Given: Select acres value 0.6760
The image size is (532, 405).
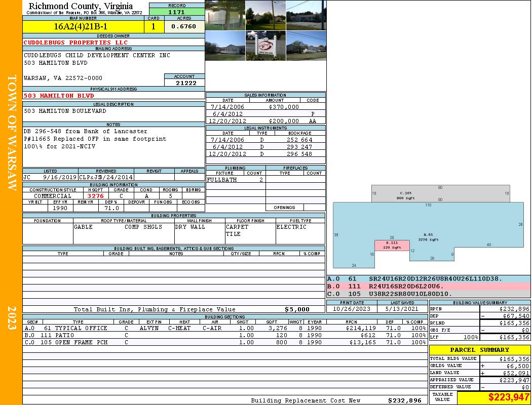Looking at the screenshot, I should [184, 26].
